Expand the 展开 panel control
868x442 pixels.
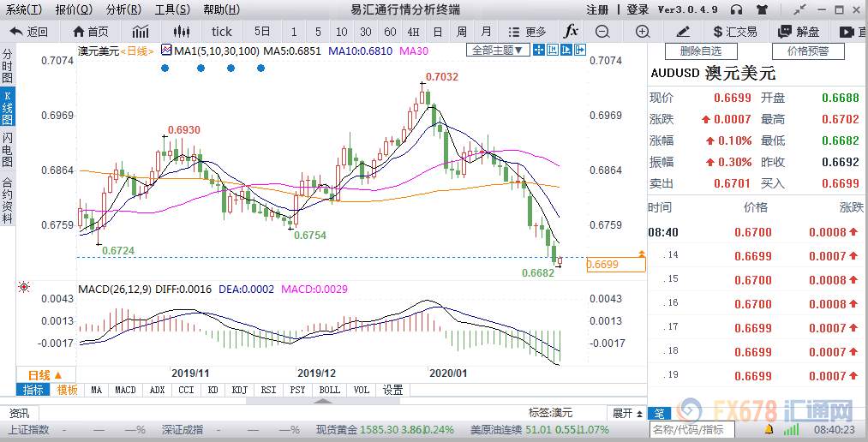pyautogui.click(x=626, y=413)
